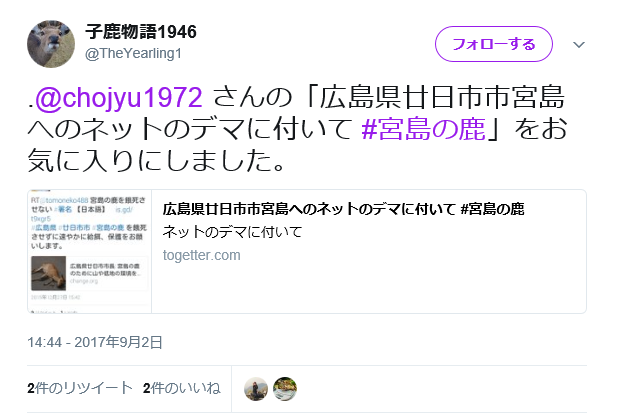Open first liker's avatar with person photo
The width and height of the screenshot is (617, 417).
click(256, 389)
